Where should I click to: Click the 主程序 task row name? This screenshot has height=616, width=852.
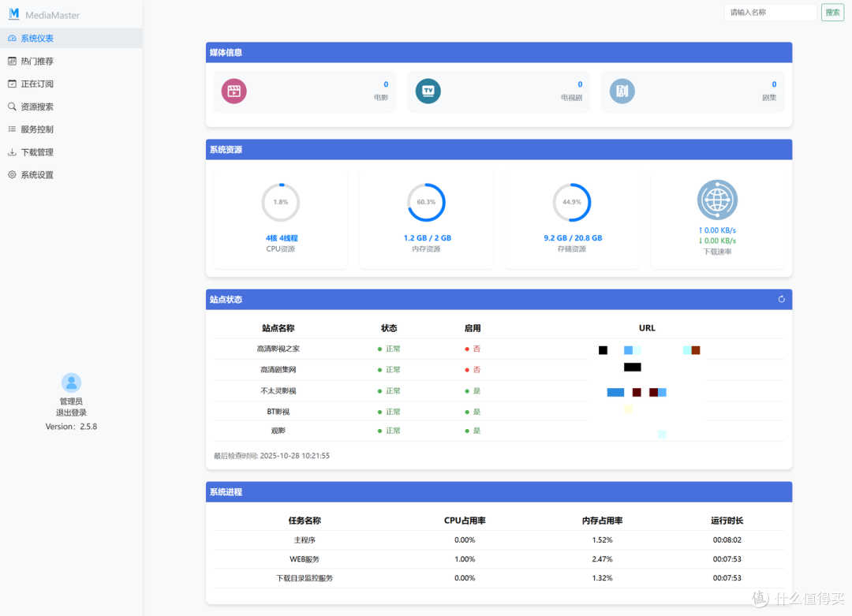pos(305,540)
